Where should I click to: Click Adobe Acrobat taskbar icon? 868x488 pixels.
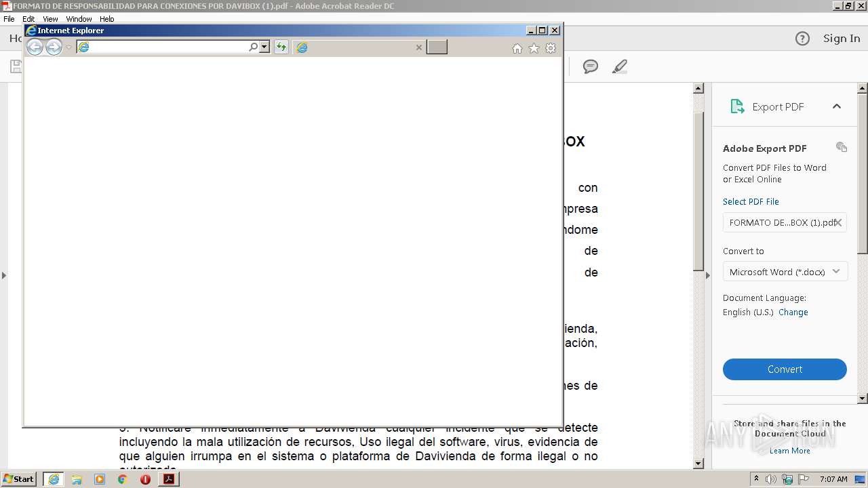[x=169, y=479]
